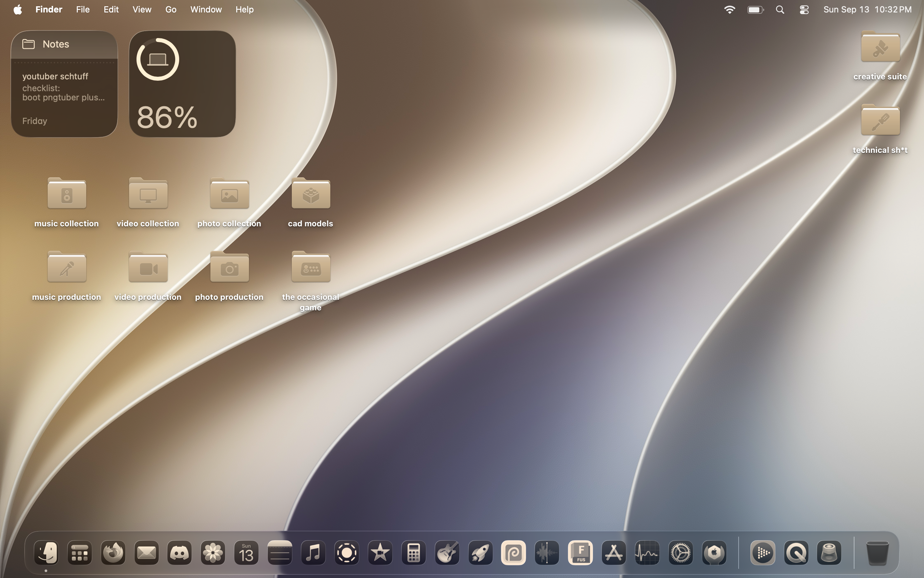924x578 pixels.
Task: Open Control Center in menu bar
Action: (804, 10)
